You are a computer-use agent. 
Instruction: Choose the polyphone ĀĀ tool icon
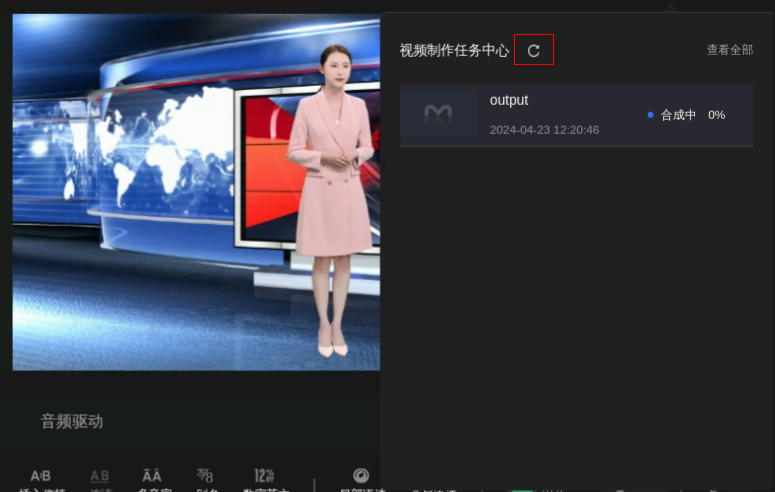(152, 477)
